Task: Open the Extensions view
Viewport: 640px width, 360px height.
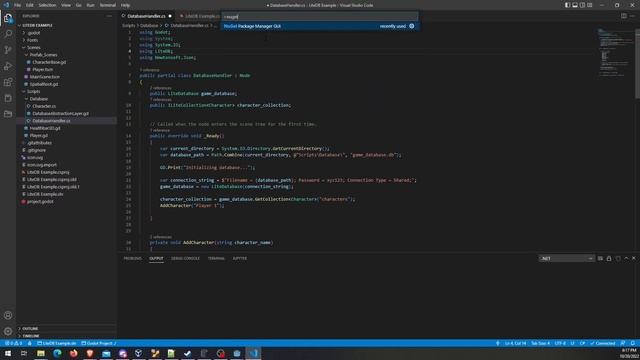Action: pos(8,82)
